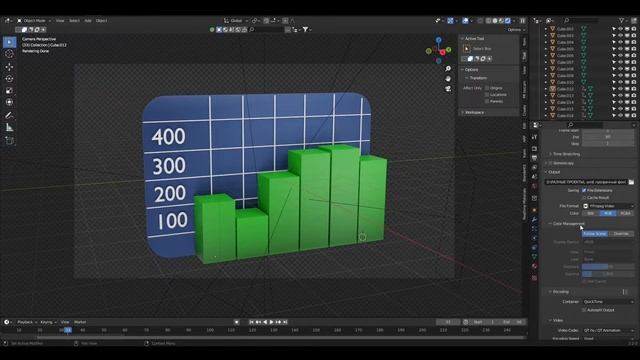Open the Object properties orange tab
This screenshot has height=360, width=640.
point(534,210)
